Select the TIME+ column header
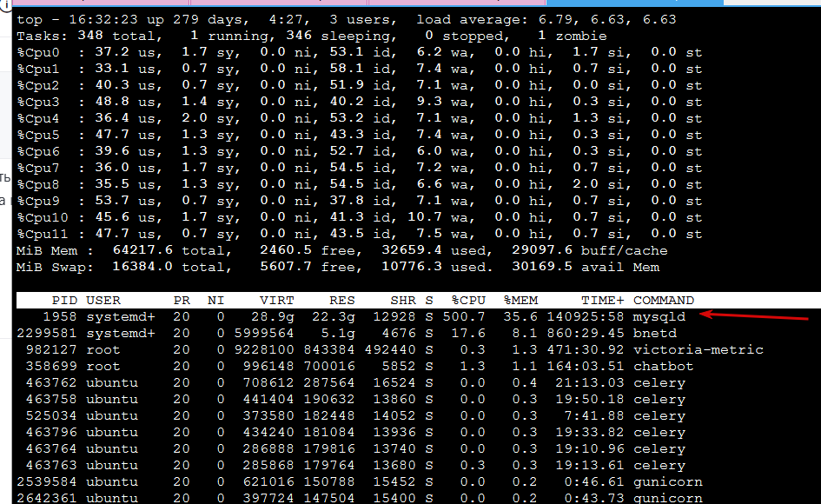 pyautogui.click(x=603, y=300)
